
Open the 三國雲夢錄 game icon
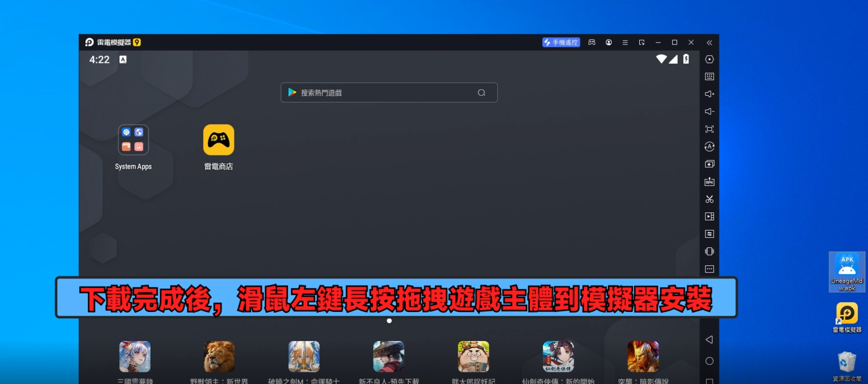[x=135, y=357]
